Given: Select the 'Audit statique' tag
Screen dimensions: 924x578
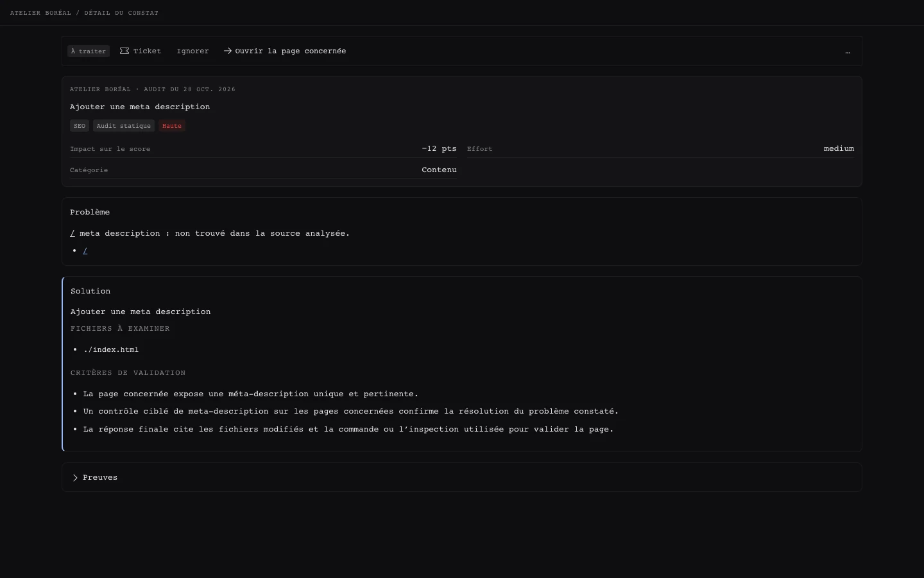Looking at the screenshot, I should tap(124, 126).
